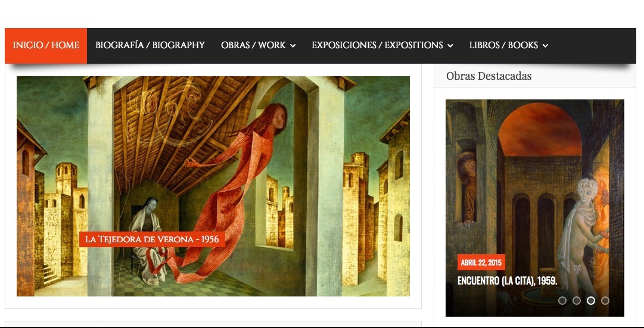
Task: Open EXPOSICIONES / EXPOSITIONS menu
Action: (x=382, y=46)
